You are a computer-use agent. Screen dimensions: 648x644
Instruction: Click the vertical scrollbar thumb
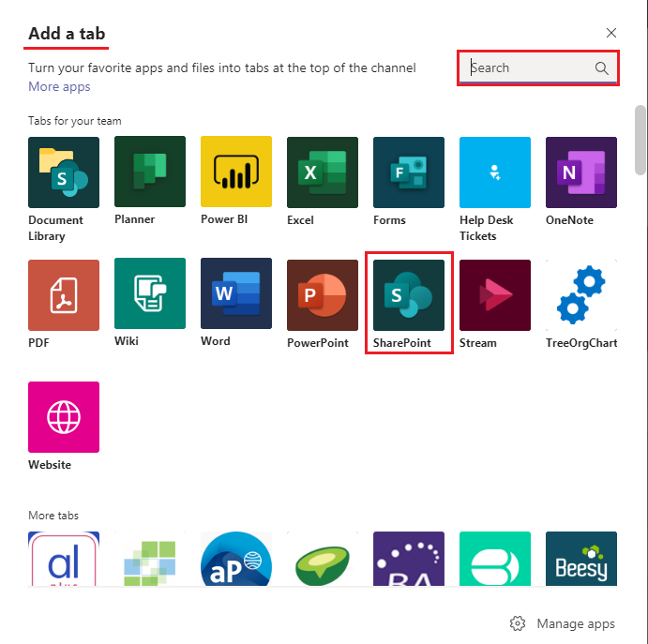(640, 139)
